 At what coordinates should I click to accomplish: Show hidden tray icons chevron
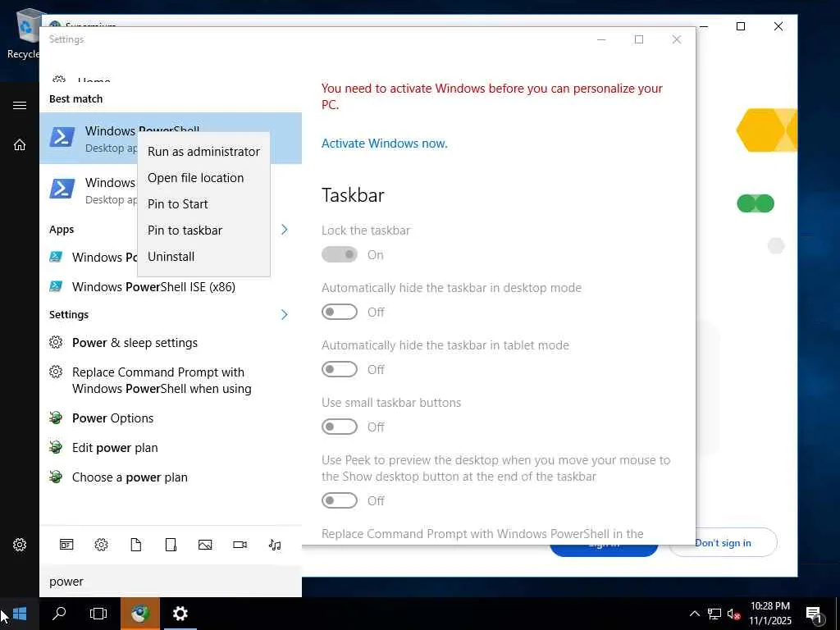[x=694, y=614]
